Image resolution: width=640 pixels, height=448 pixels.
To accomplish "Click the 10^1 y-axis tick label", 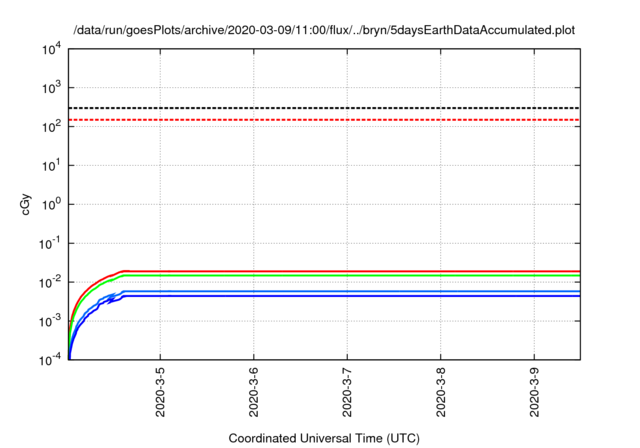I will (51, 166).
